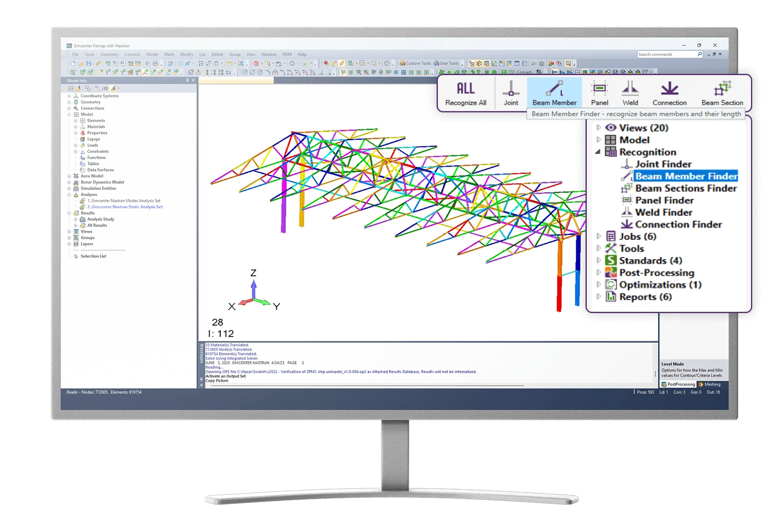Click the User Tools toolbar button
The height and width of the screenshot is (532, 779).
click(446, 63)
